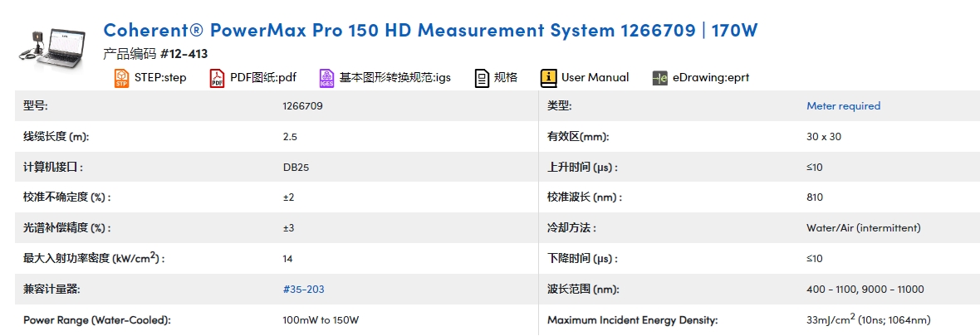The image size is (980, 336).
Task: Open the PDF图纸:pdf drawing link
Action: 263,77
